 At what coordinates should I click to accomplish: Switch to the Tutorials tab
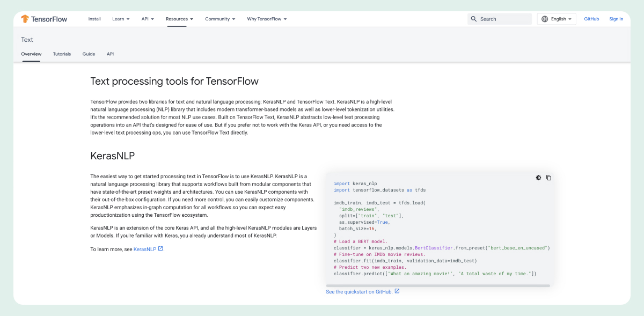tap(62, 54)
